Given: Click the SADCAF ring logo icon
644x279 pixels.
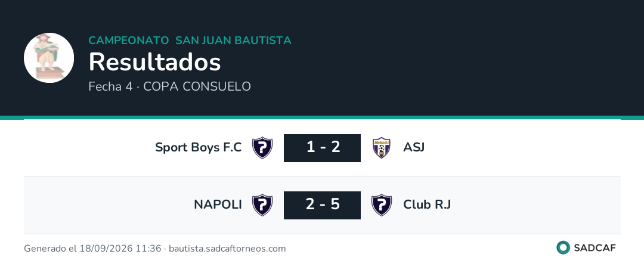Looking at the screenshot, I should tap(563, 247).
